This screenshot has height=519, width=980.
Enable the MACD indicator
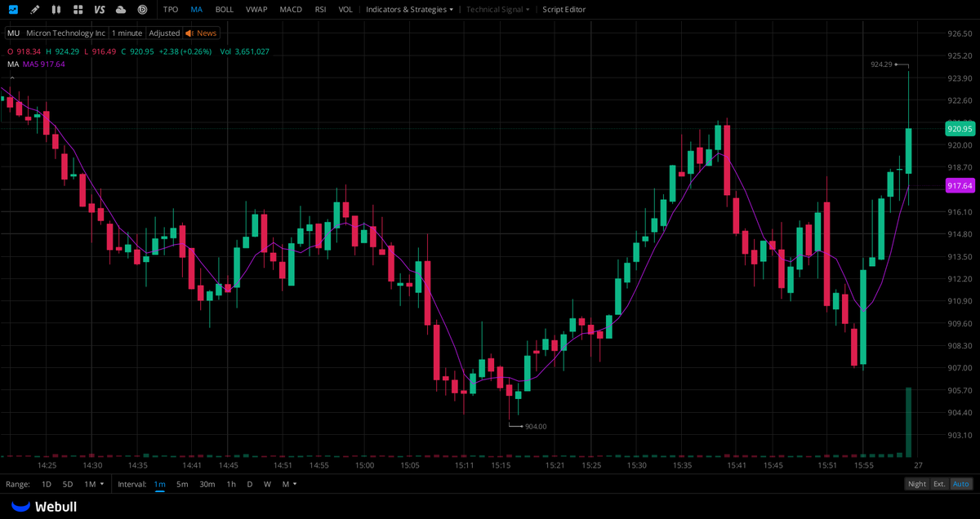(291, 9)
